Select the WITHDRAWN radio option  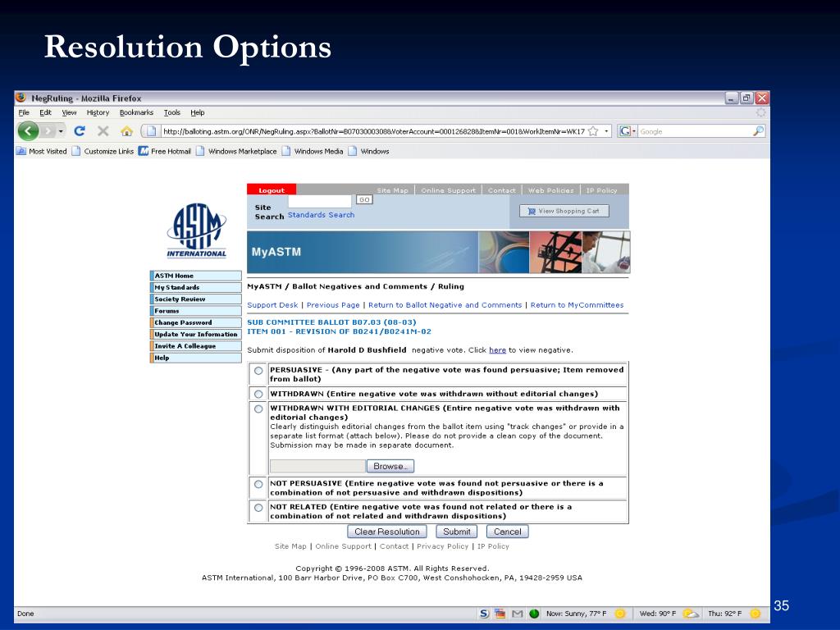(258, 394)
